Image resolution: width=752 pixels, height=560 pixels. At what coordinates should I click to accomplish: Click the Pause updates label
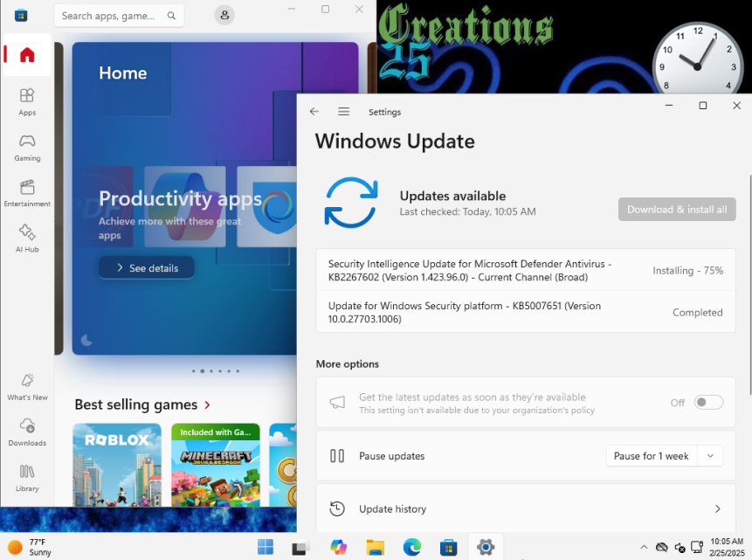coord(392,456)
